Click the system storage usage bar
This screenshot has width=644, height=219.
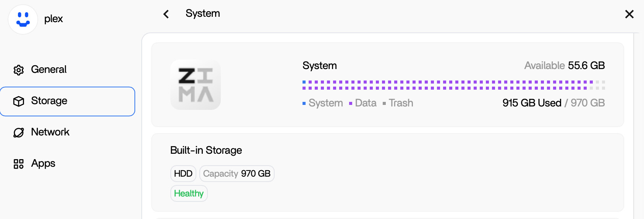click(453, 85)
